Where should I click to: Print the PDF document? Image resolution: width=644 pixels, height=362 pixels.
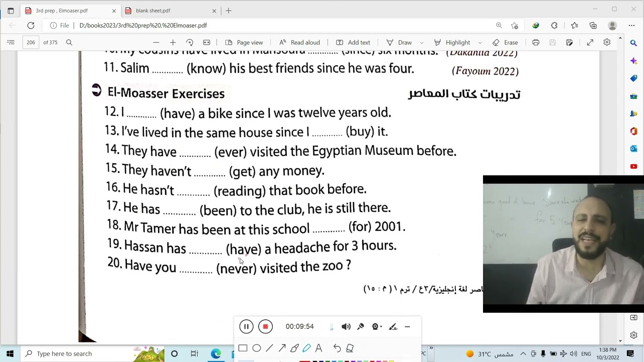pos(536,43)
